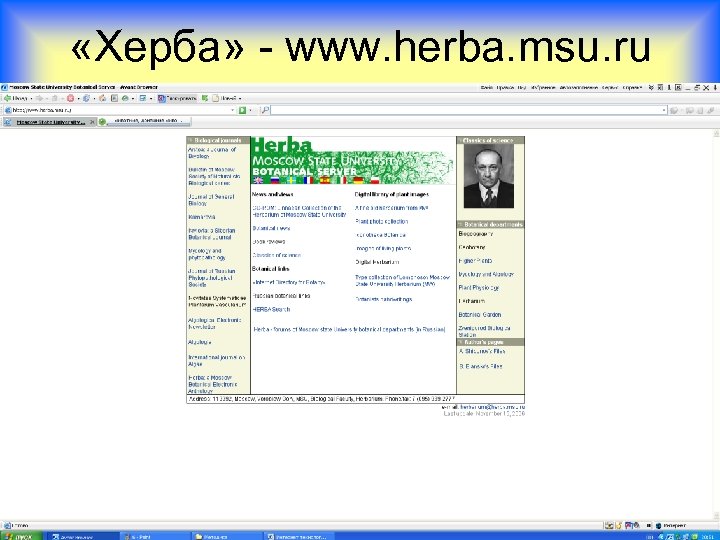Open the Back button history dropdown
Viewport: 720px width, 540px height.
(x=31, y=99)
